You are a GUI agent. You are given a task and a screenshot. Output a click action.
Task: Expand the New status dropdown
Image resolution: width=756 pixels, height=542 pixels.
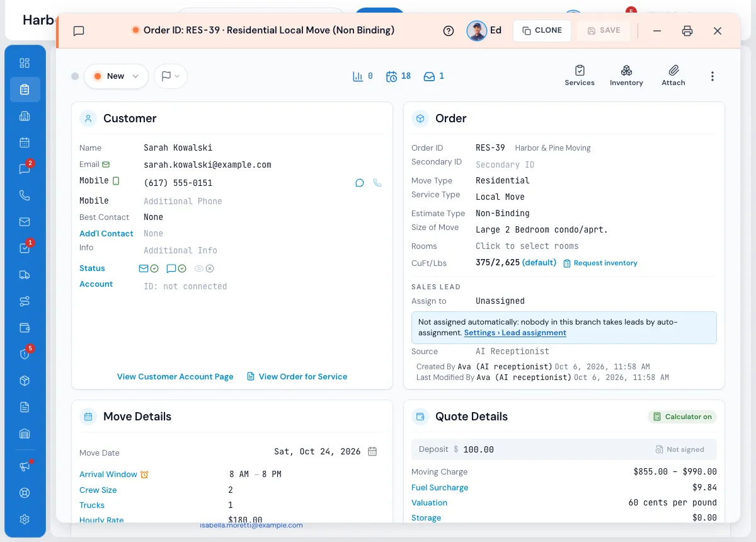tap(116, 76)
